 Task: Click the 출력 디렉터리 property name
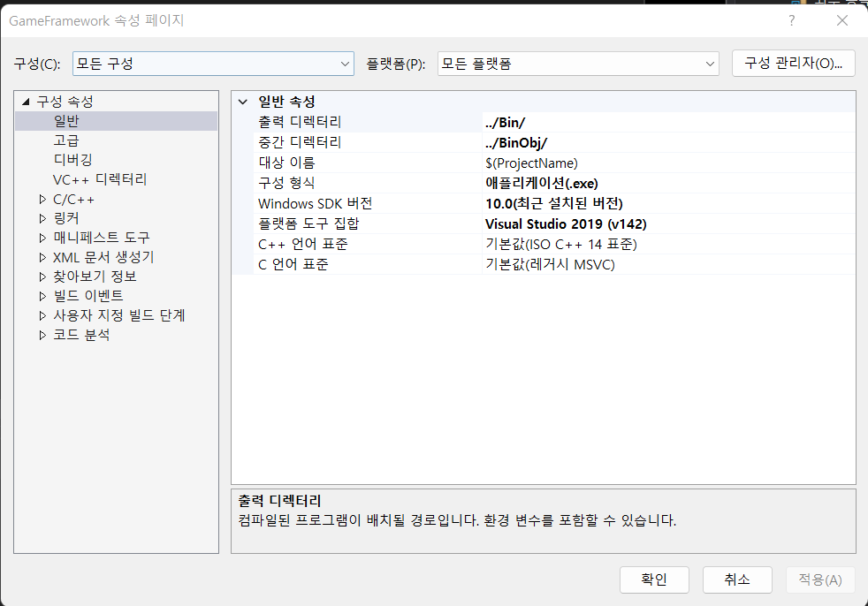pyautogui.click(x=300, y=122)
